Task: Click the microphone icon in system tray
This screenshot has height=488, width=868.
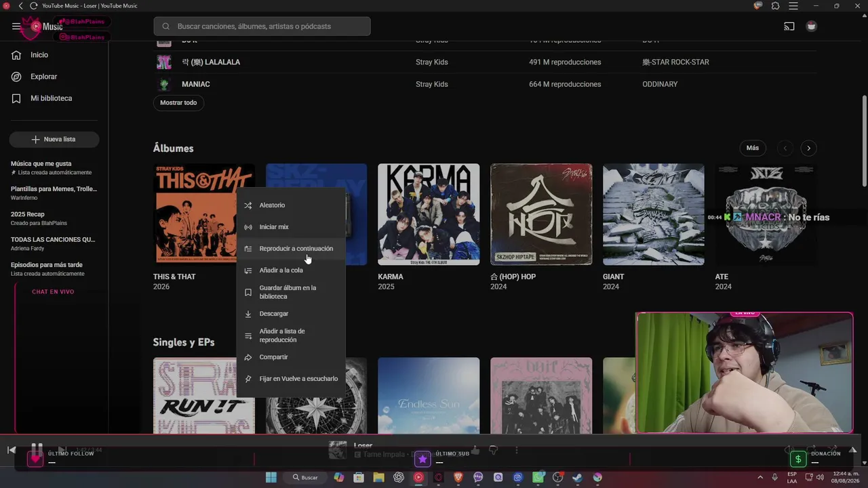Action: pyautogui.click(x=774, y=477)
